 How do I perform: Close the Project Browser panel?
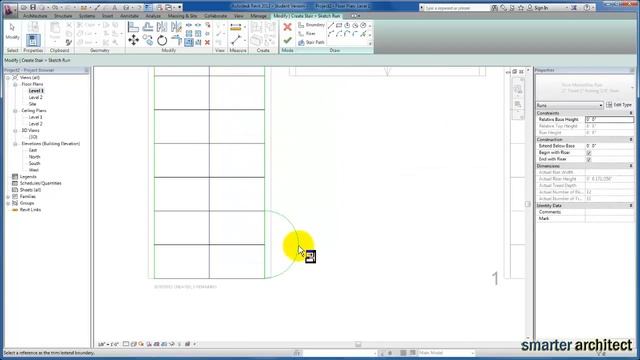[x=87, y=70]
